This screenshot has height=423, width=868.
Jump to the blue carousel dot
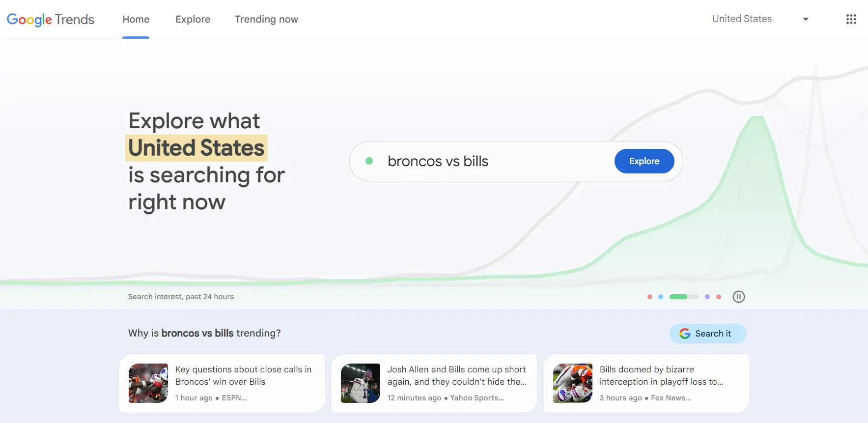[661, 297]
